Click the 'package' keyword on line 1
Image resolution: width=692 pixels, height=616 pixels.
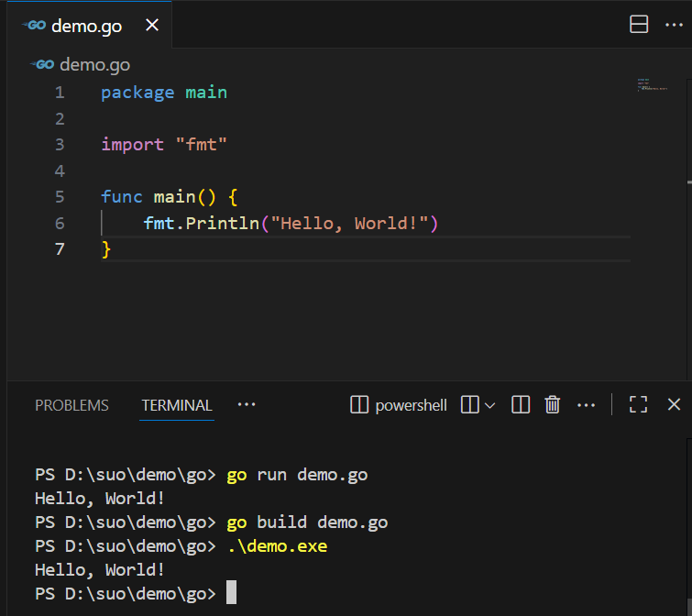point(137,93)
